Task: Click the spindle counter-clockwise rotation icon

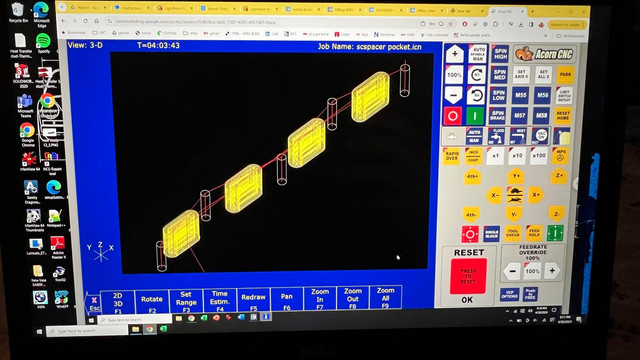Action: pos(476,96)
